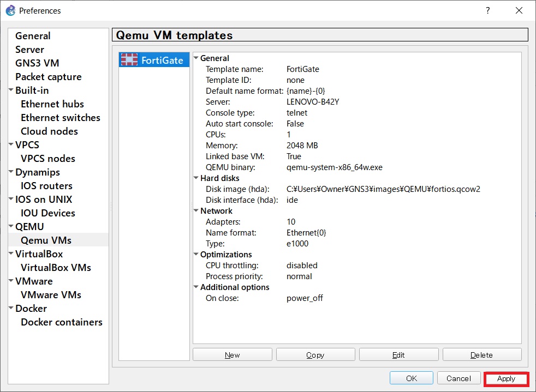The height and width of the screenshot is (392, 536).
Task: Click the qemu-system-x86_64w.exe binary value
Action: (334, 167)
